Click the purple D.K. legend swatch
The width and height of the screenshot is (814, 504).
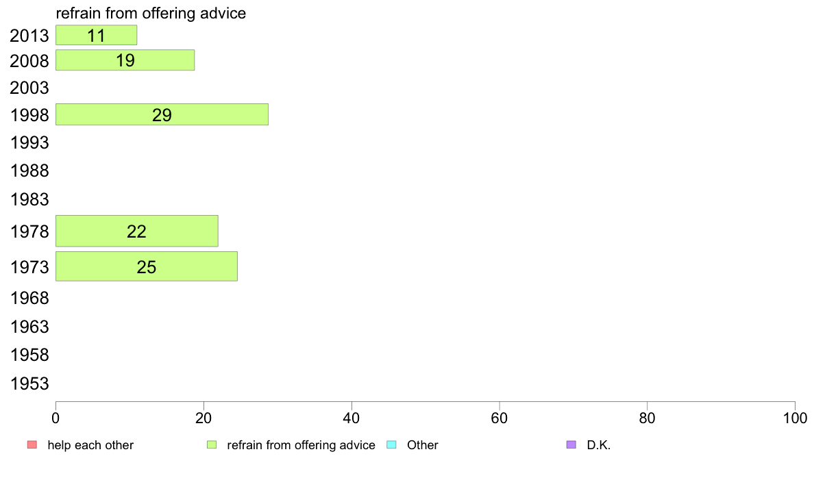(x=571, y=445)
